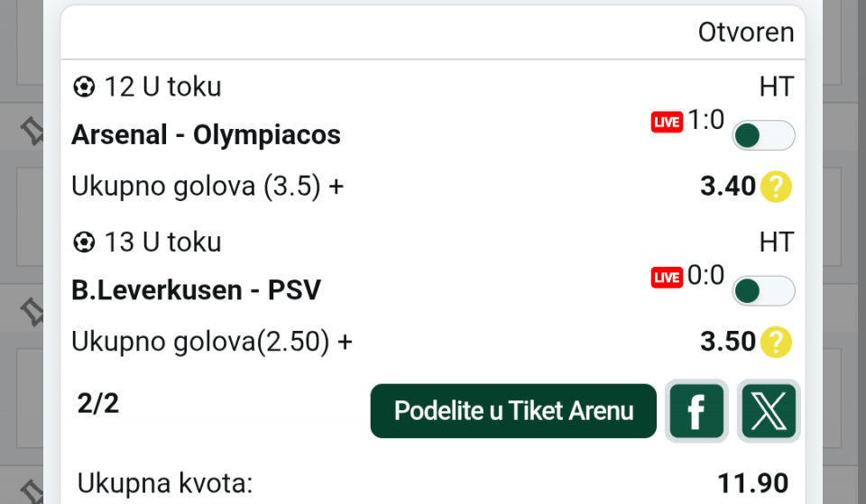This screenshot has width=866, height=504.
Task: Share the ticket on Facebook
Action: pyautogui.click(x=696, y=411)
